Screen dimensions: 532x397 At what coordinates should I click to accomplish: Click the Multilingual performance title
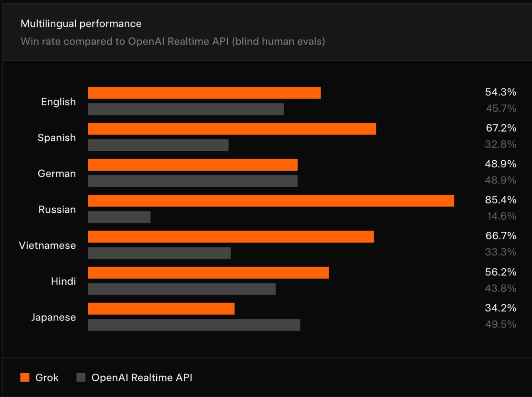pyautogui.click(x=81, y=24)
